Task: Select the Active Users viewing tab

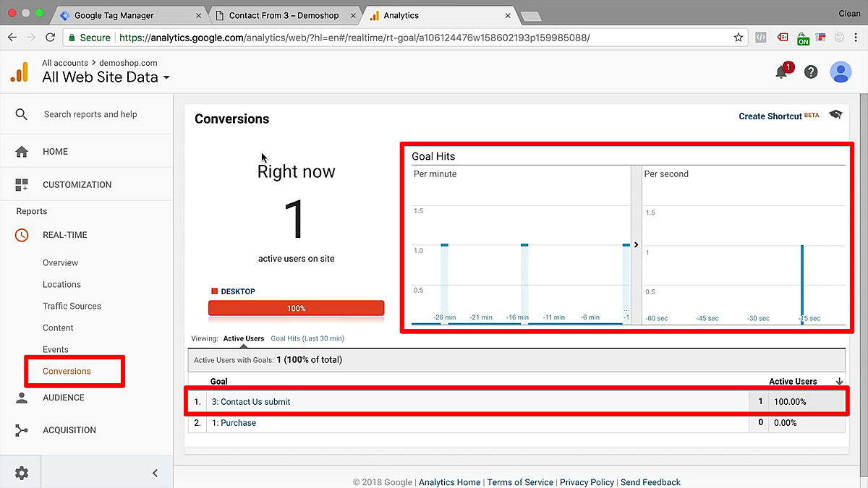Action: [x=244, y=338]
